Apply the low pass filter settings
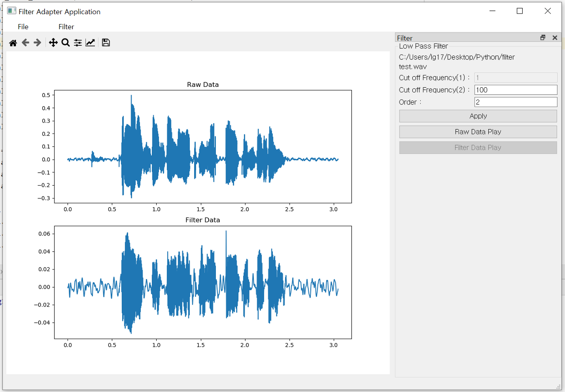 coord(478,116)
